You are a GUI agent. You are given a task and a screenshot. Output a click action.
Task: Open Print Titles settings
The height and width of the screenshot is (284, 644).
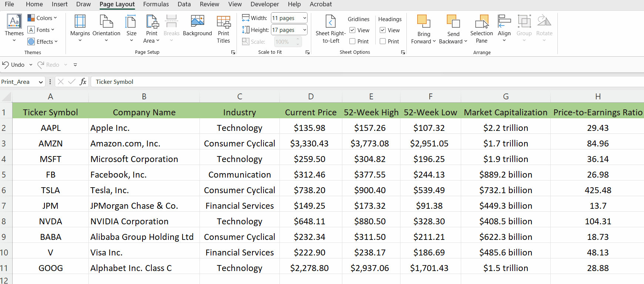(x=224, y=29)
